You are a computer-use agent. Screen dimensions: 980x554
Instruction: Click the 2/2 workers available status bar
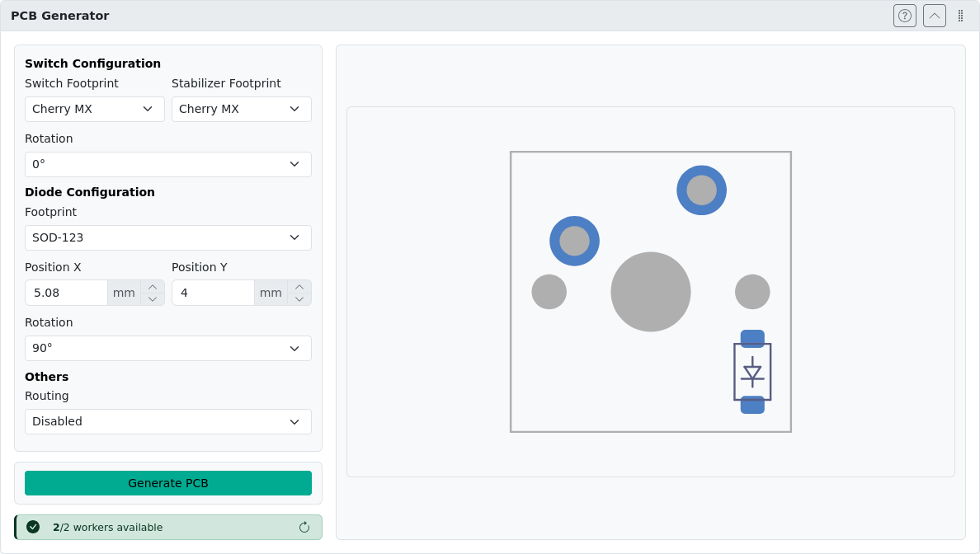point(167,527)
